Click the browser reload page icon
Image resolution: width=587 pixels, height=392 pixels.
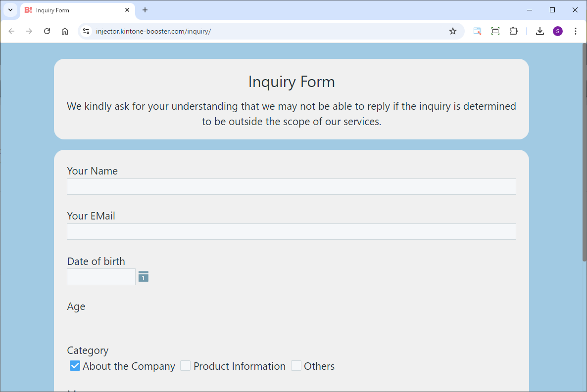coord(47,31)
